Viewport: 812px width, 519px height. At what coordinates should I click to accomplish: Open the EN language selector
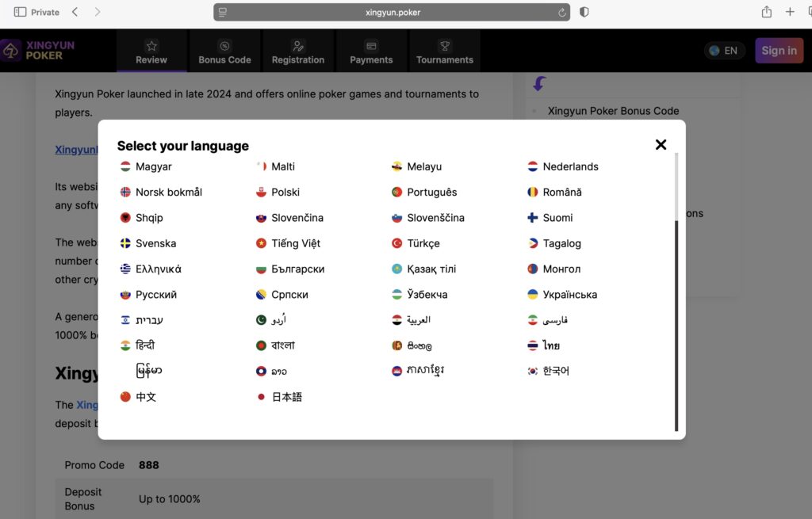click(724, 50)
